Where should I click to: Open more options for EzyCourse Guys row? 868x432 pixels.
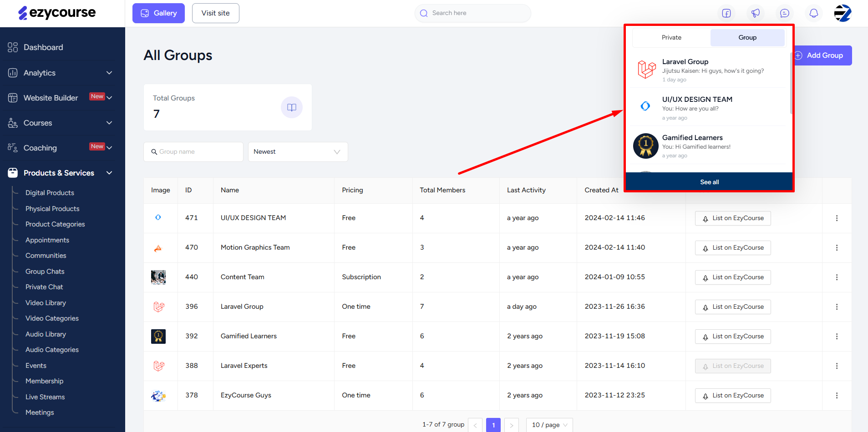tap(837, 396)
